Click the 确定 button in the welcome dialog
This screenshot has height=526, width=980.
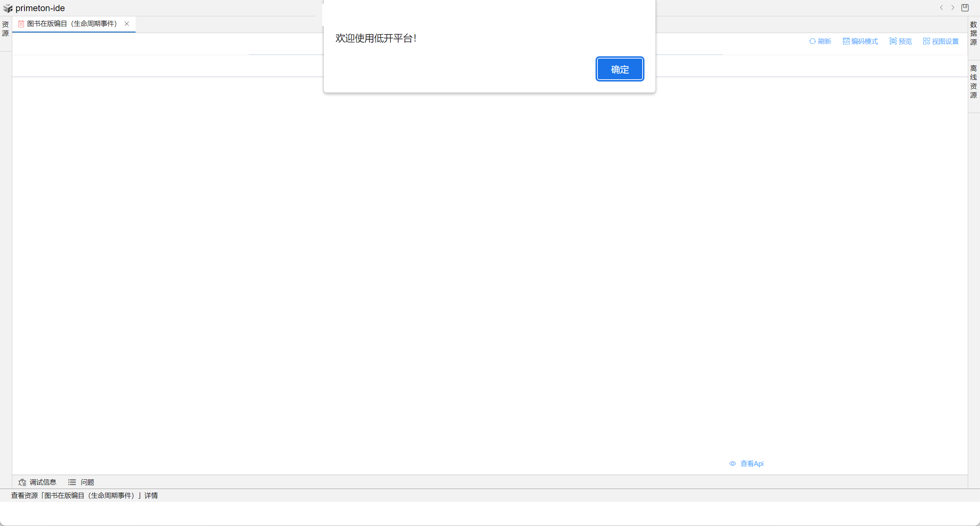619,69
